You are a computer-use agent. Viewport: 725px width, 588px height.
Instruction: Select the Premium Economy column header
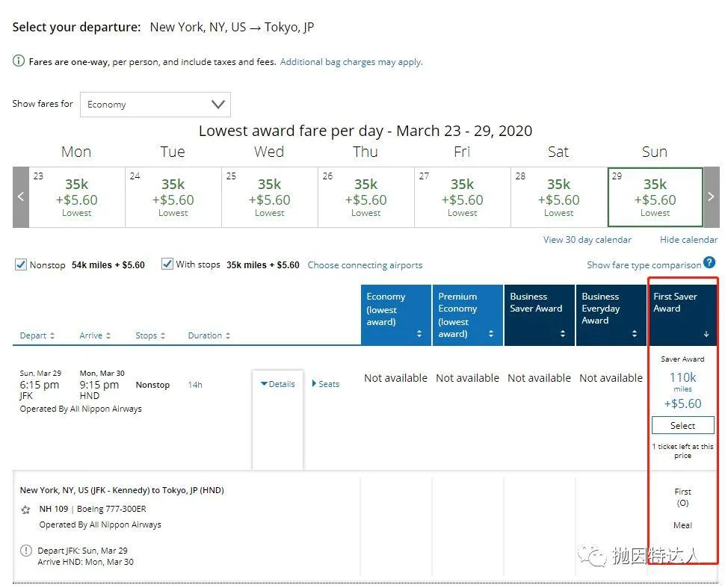[x=467, y=314]
